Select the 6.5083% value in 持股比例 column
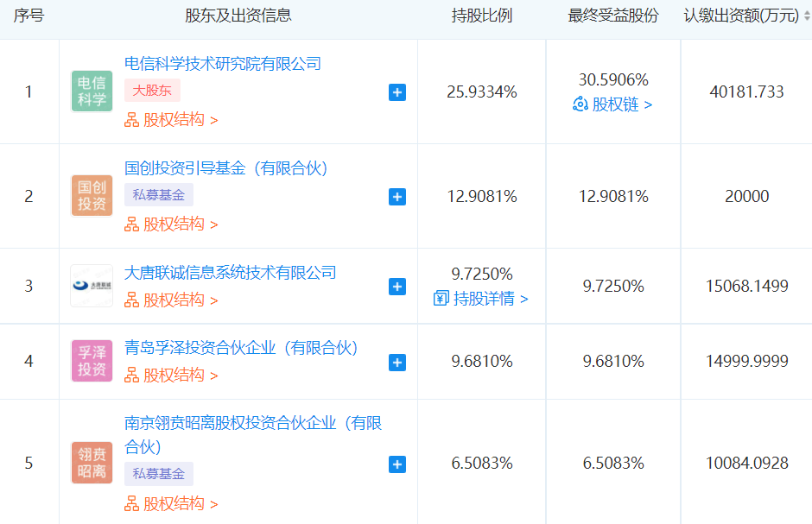The height and width of the screenshot is (524, 812). click(482, 463)
